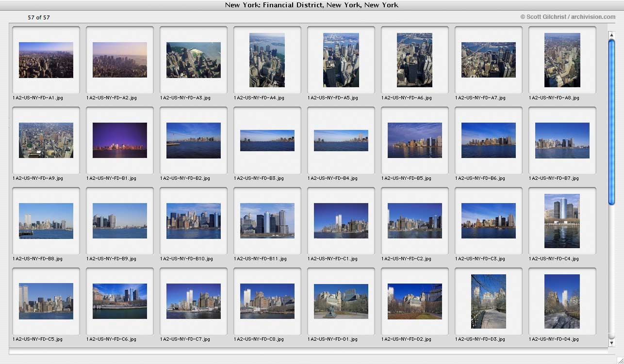Open thumbnail 1A2-US-NY-FD-C8.jpg
The height and width of the screenshot is (364, 624).
[x=267, y=301]
